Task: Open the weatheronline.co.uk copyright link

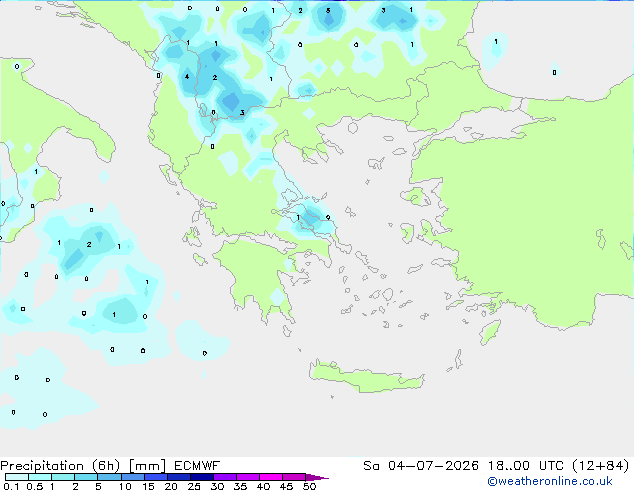Action: coord(550,482)
